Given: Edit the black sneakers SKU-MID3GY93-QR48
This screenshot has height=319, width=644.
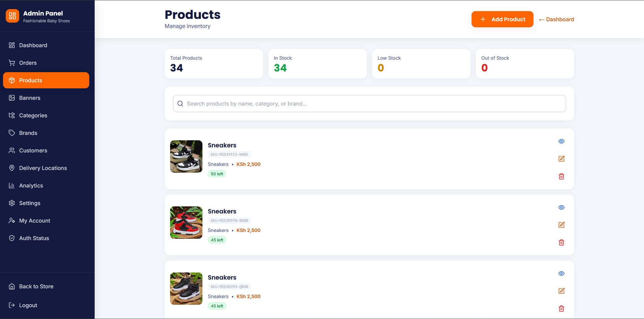Looking at the screenshot, I should 561,291.
